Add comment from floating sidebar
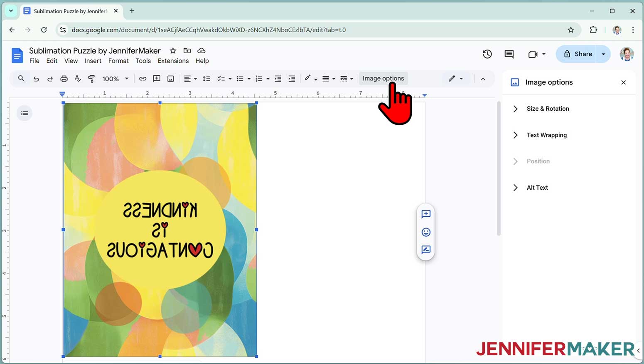Viewport: 644px width, 364px height. tap(426, 214)
